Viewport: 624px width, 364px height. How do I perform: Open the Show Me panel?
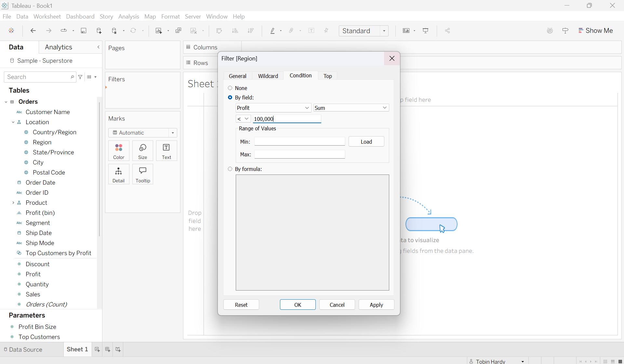pos(595,31)
